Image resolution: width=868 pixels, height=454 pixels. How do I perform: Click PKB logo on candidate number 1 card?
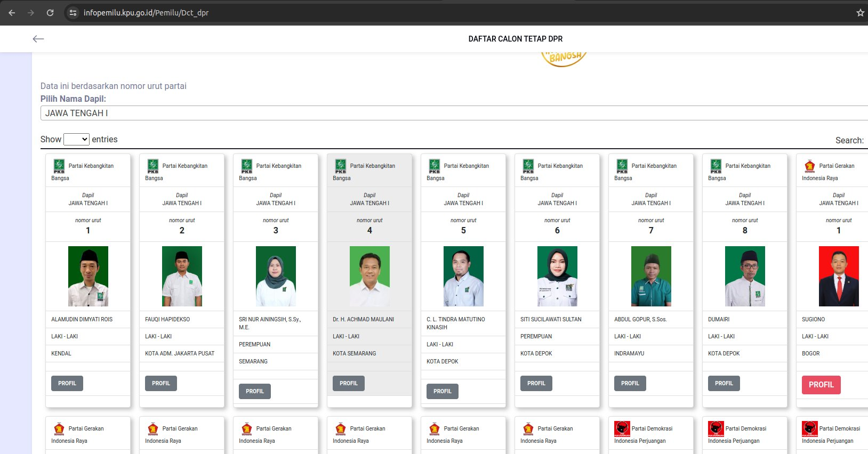coord(59,166)
